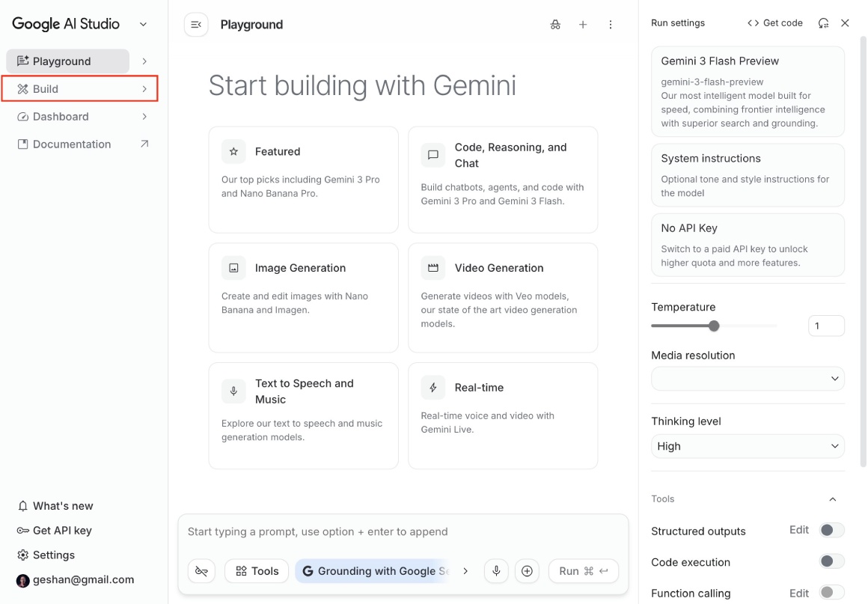The width and height of the screenshot is (868, 604).
Task: Click Get code in Run settings
Action: coord(774,22)
